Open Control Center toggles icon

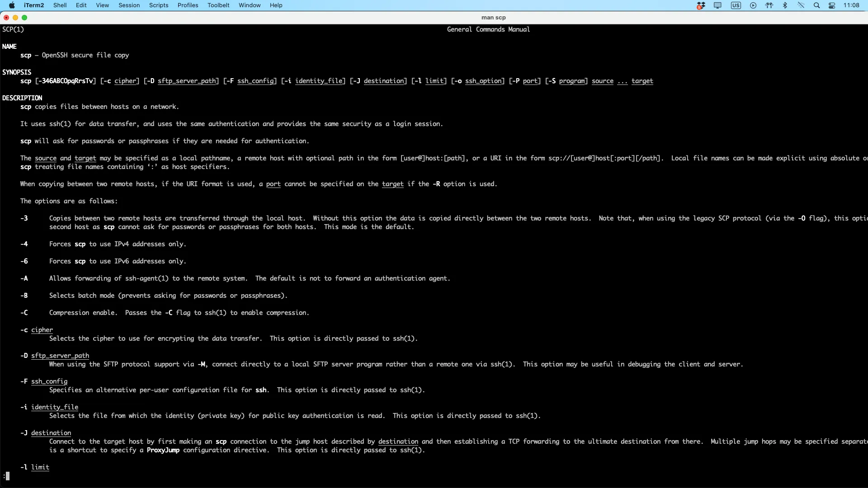[832, 5]
